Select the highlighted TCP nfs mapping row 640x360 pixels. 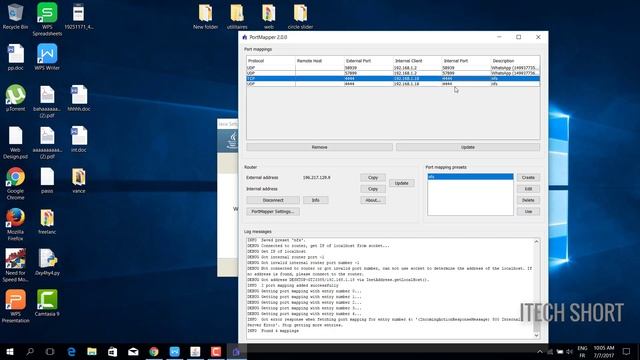point(393,78)
